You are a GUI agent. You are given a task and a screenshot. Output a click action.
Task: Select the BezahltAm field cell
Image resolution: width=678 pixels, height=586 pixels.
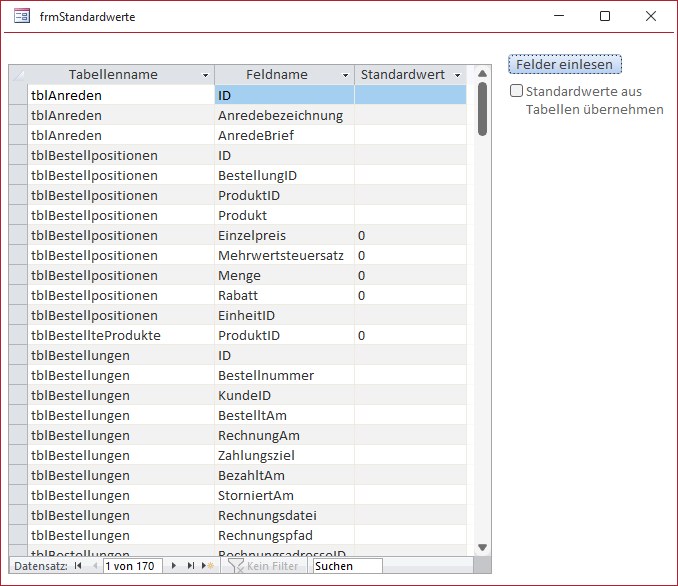point(284,475)
